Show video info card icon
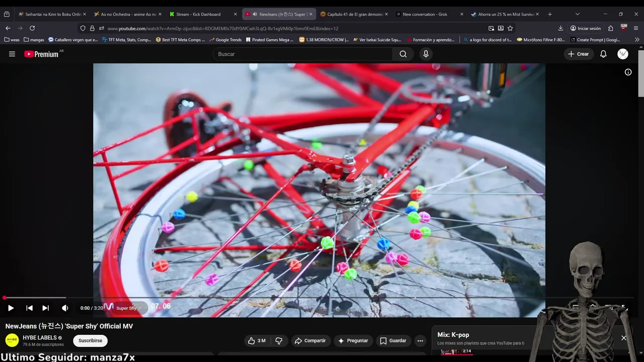 [628, 72]
